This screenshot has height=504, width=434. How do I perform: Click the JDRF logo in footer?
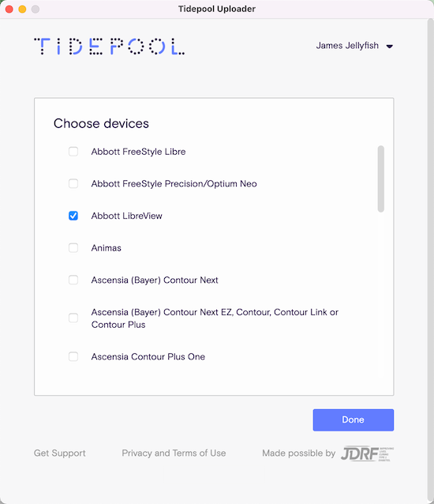(367, 453)
